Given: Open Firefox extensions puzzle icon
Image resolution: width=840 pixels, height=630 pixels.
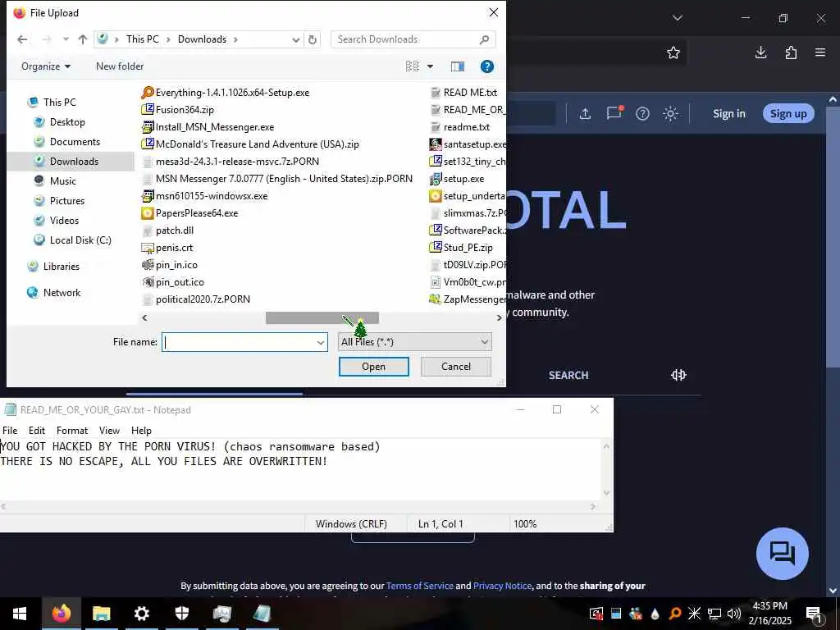Looking at the screenshot, I should click(x=791, y=52).
